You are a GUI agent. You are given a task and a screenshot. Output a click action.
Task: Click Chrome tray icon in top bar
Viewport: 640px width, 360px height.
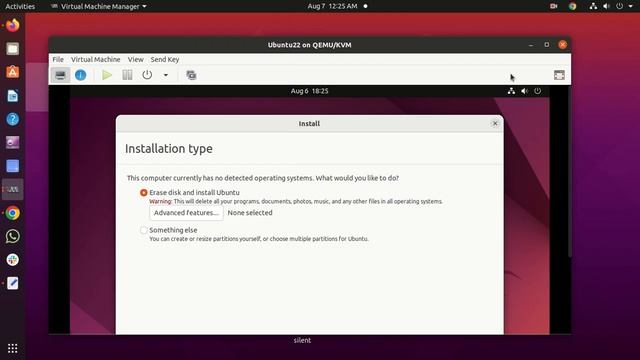pos(572,6)
